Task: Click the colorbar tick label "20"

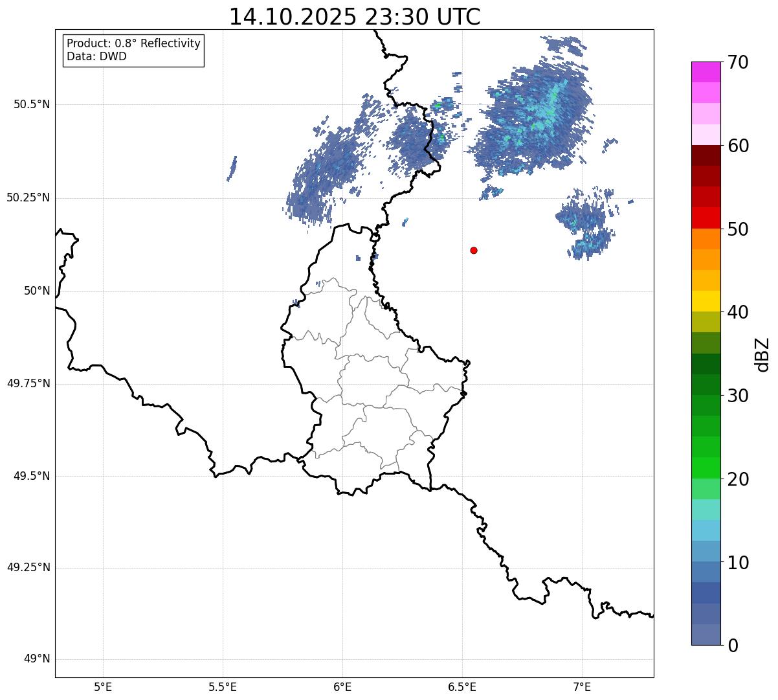Action: point(738,479)
